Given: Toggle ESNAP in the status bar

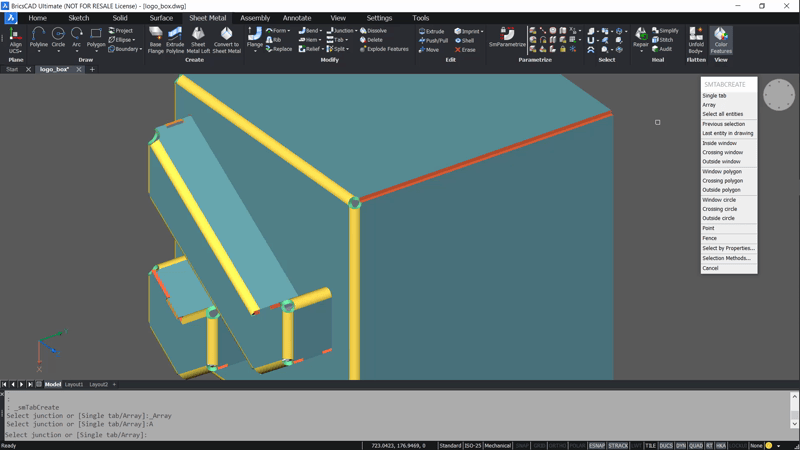Looking at the screenshot, I should click(596, 445).
